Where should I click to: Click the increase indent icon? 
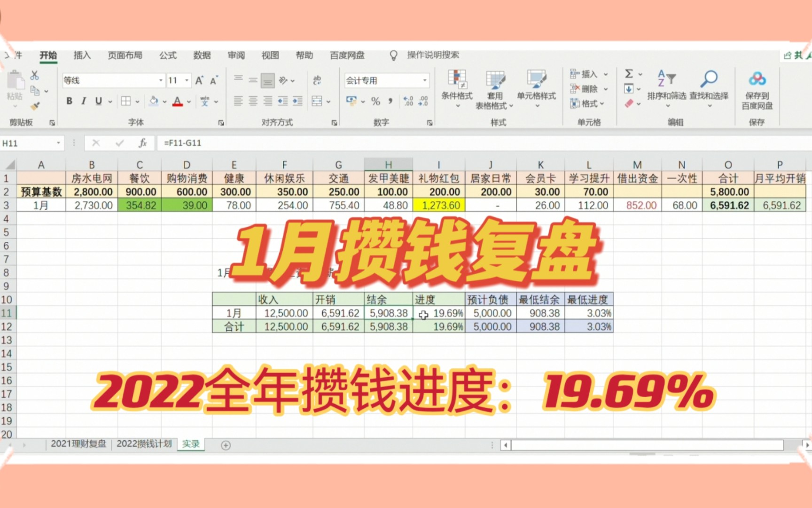pyautogui.click(x=297, y=101)
